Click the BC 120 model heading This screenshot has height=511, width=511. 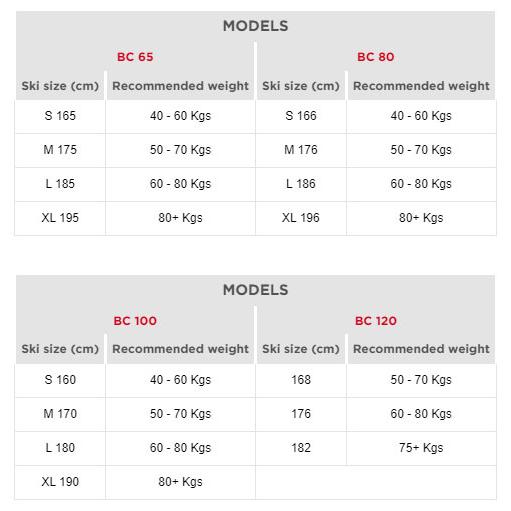376,321
